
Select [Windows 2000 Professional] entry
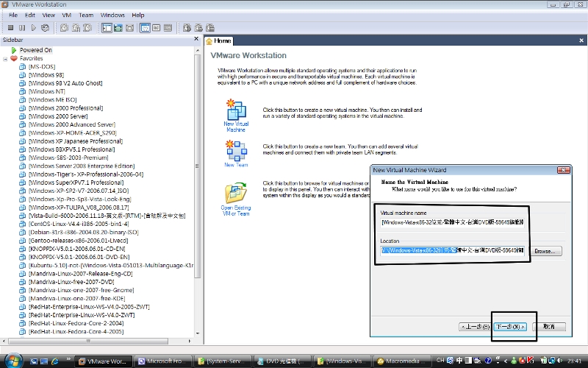point(65,107)
